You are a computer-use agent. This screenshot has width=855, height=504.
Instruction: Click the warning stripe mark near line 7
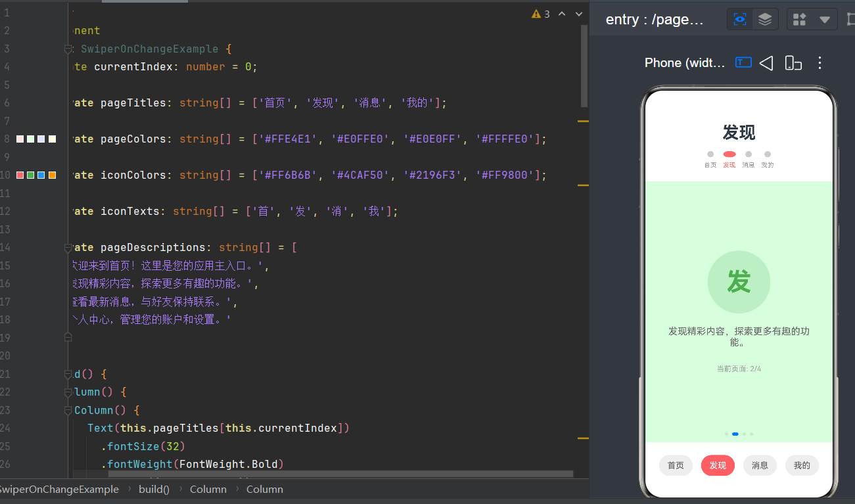(583, 121)
